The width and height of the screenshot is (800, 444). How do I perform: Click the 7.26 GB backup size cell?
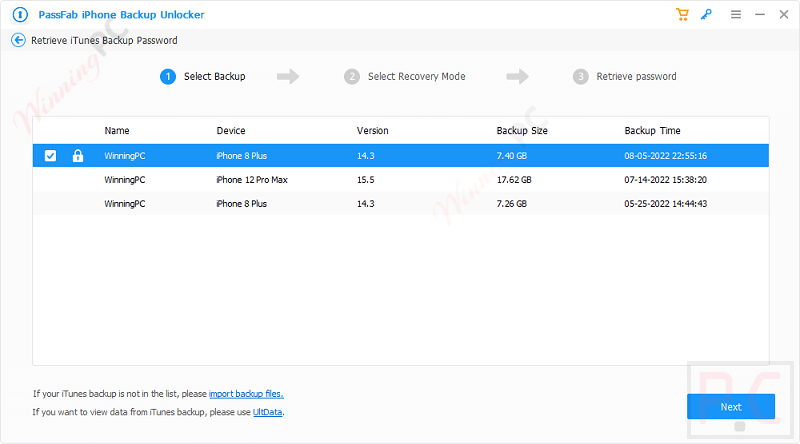(x=512, y=204)
